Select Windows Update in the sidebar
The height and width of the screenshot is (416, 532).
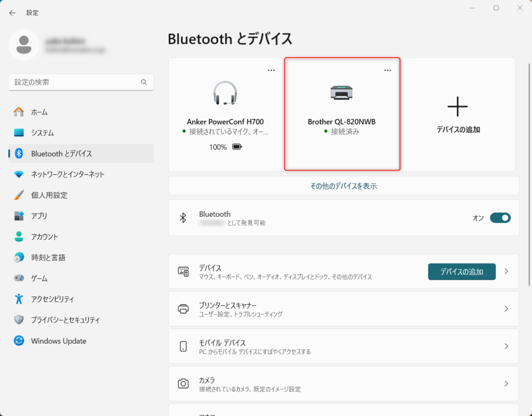(x=58, y=341)
